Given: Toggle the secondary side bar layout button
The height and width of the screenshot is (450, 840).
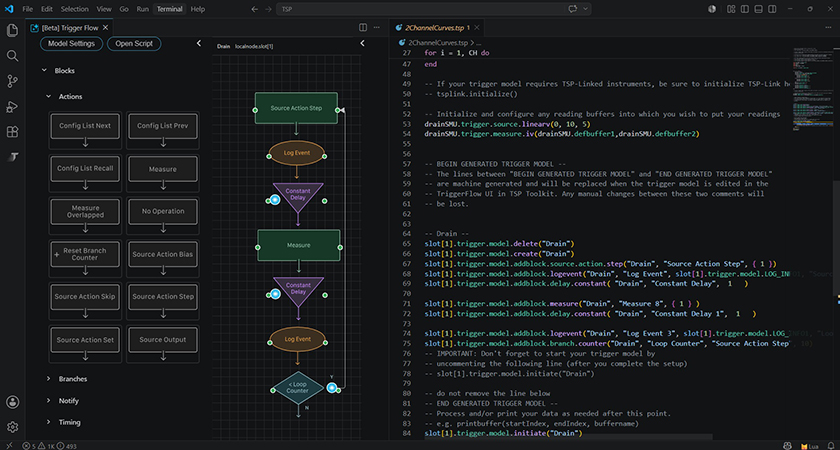Looking at the screenshot, I should point(772,9).
